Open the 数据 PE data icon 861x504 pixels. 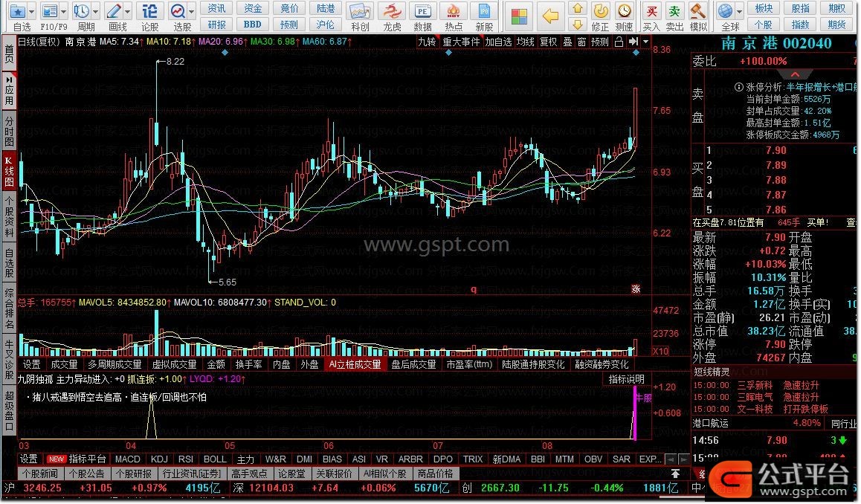(422, 11)
